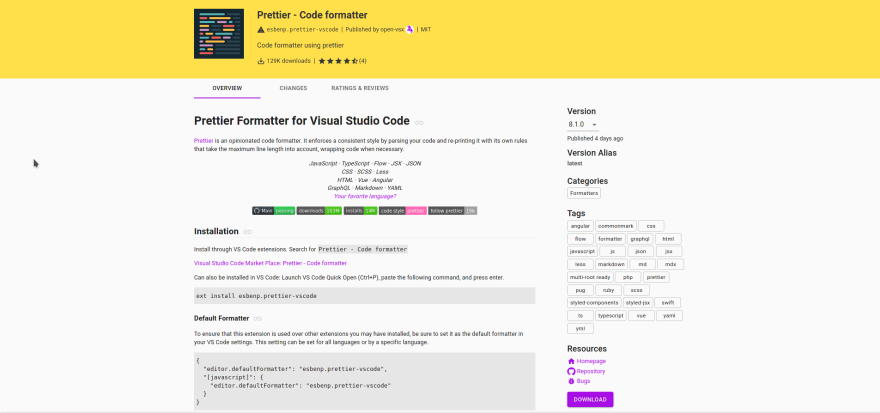Select the json tag
This screenshot has width=880, height=413.
pyautogui.click(x=641, y=251)
